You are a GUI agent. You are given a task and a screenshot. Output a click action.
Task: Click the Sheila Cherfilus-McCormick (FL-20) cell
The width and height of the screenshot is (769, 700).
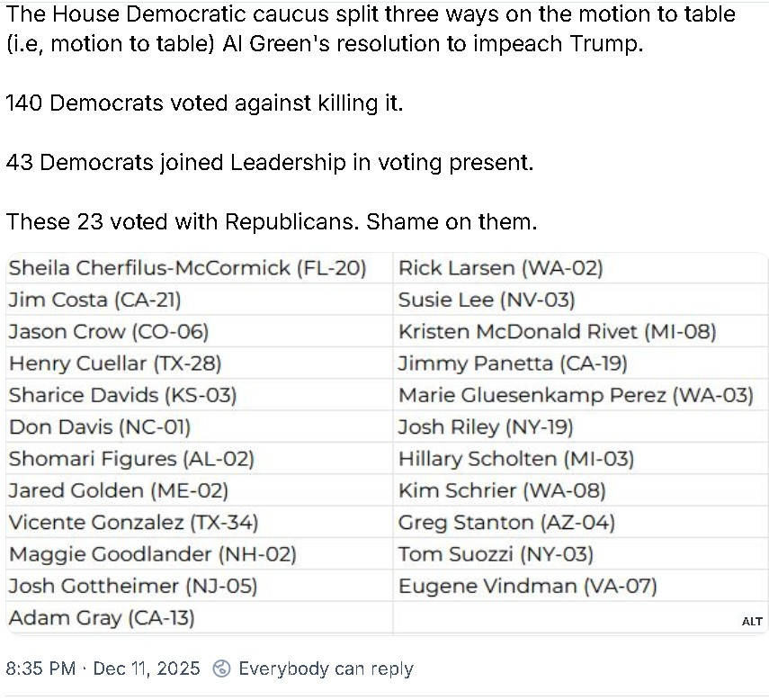pyautogui.click(x=187, y=268)
